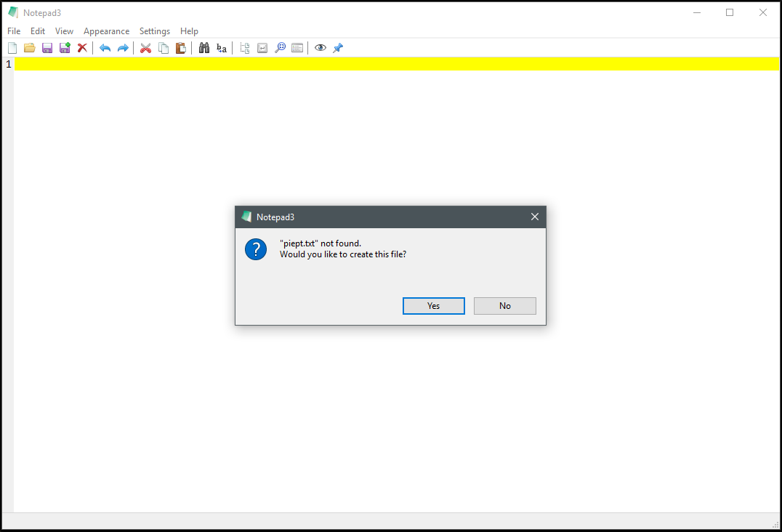Image resolution: width=782 pixels, height=532 pixels.
Task: Toggle the eye visibility icon
Action: [x=321, y=48]
